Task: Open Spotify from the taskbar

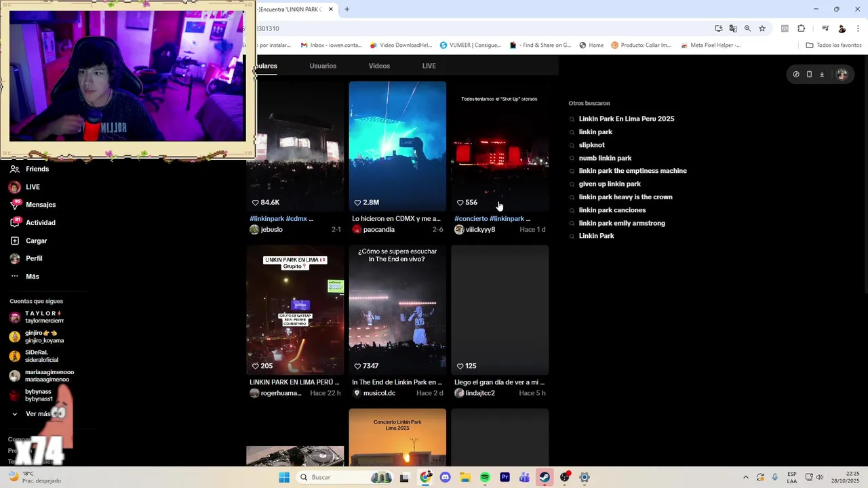Action: [x=485, y=477]
